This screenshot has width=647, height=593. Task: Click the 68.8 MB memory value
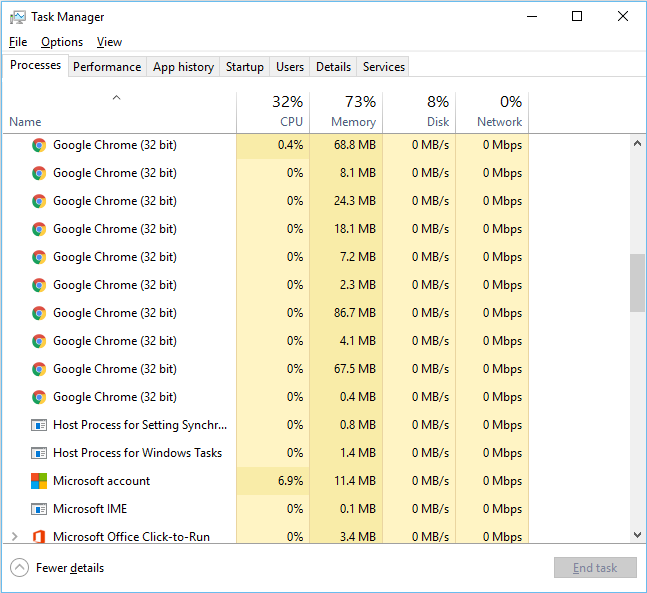coord(355,145)
